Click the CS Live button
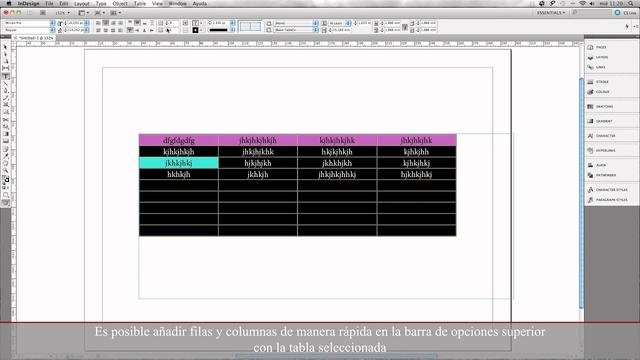The width and height of the screenshot is (640, 360). tap(626, 13)
